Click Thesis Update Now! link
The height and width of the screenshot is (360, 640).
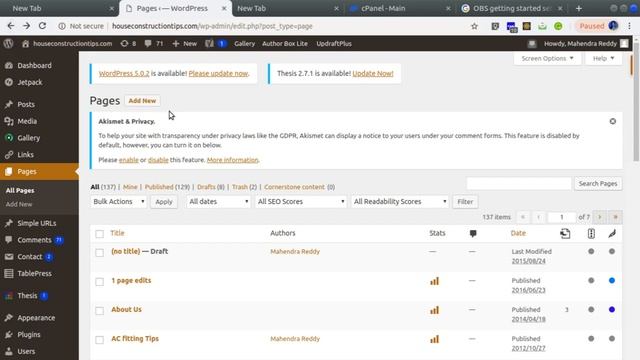tap(373, 73)
